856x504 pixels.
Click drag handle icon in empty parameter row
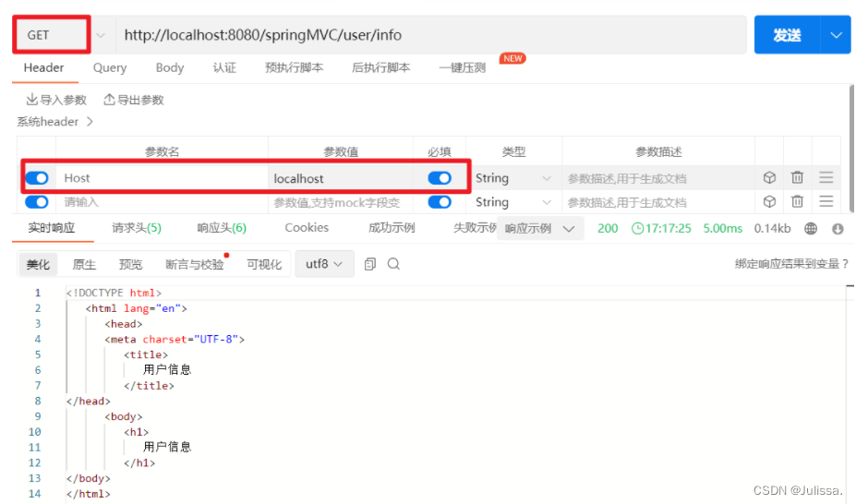coord(826,202)
